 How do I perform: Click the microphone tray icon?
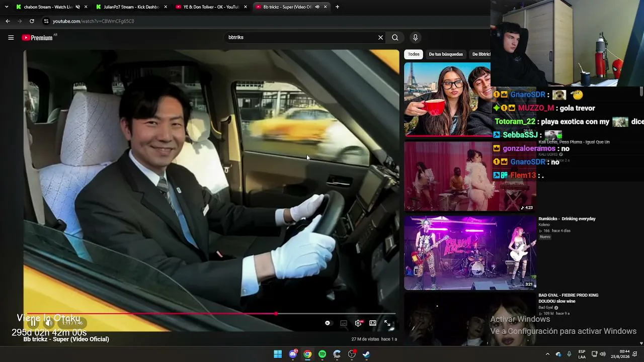(x=569, y=354)
